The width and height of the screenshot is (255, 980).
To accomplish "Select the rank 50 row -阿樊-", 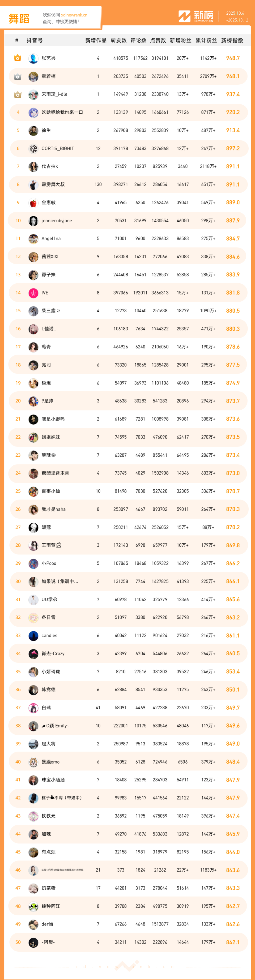I will [128, 942].
